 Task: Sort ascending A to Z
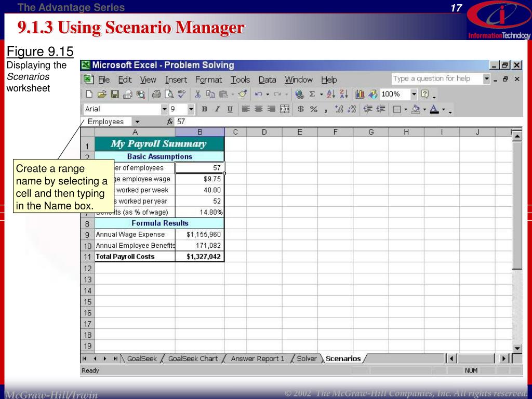coord(331,95)
